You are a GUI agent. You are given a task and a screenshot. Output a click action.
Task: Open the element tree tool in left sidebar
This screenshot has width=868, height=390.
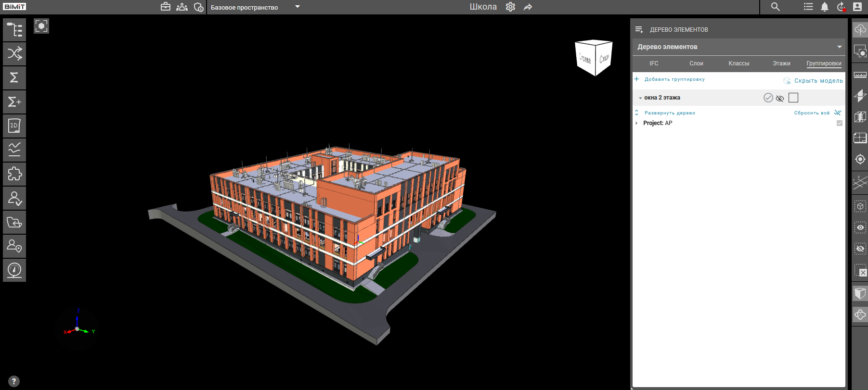tap(14, 30)
